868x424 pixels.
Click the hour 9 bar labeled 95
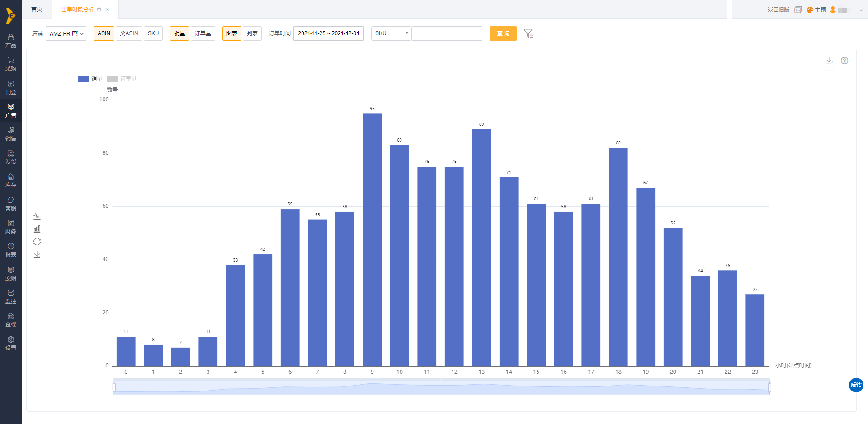(x=372, y=239)
